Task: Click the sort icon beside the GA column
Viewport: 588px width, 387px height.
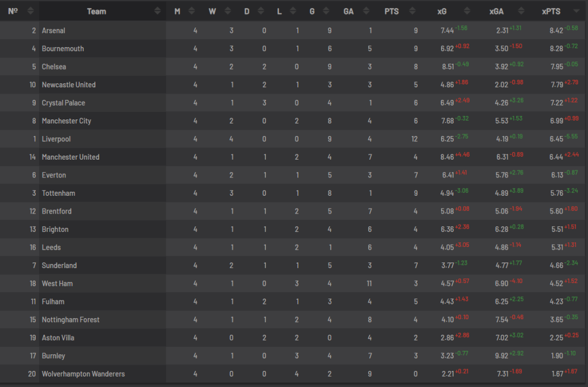Action: [x=365, y=10]
